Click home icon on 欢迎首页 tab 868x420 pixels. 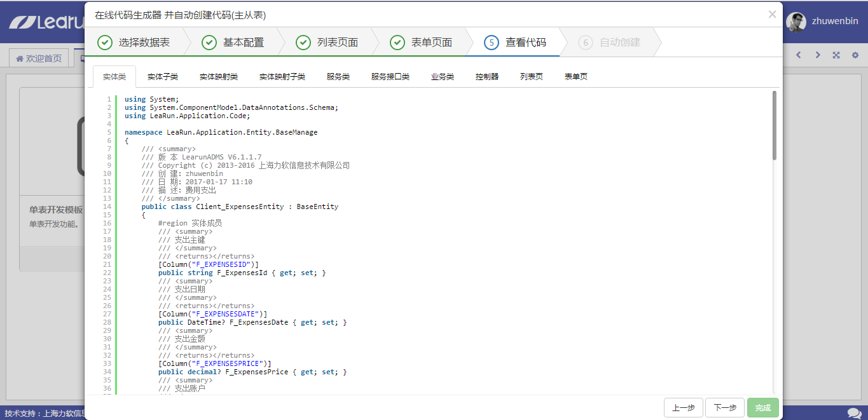point(20,58)
